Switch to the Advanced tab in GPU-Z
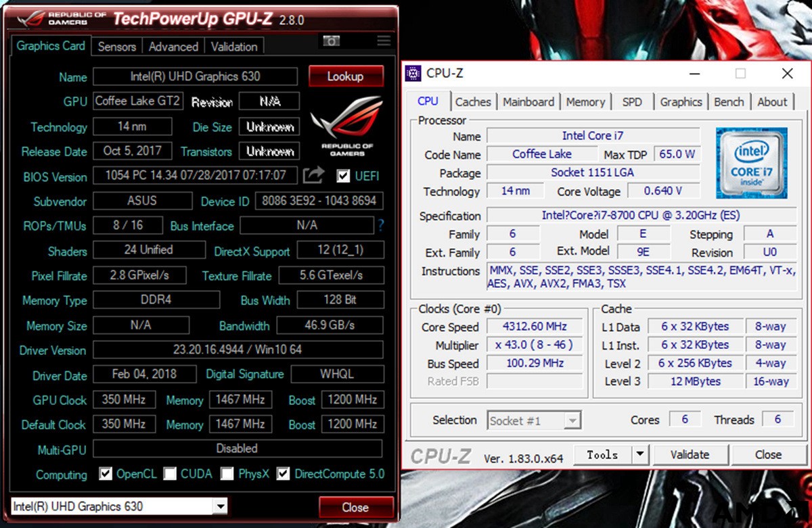This screenshot has height=528, width=812. click(x=173, y=47)
